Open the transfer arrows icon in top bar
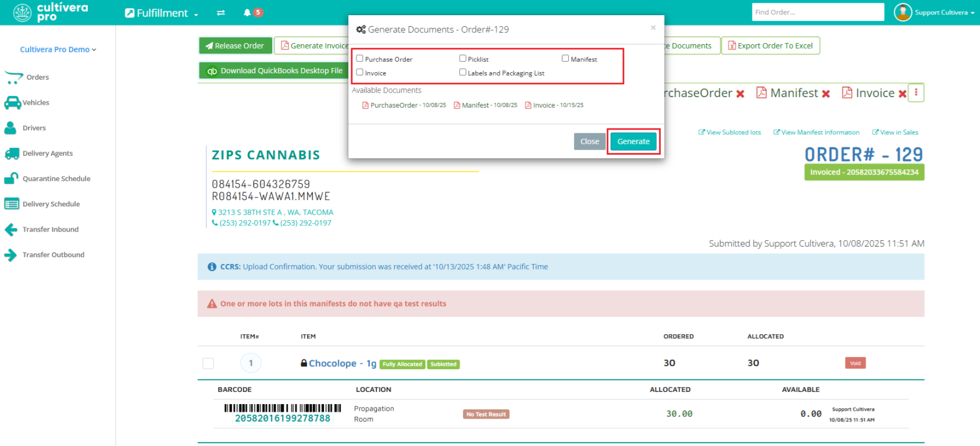980x446 pixels. (221, 13)
